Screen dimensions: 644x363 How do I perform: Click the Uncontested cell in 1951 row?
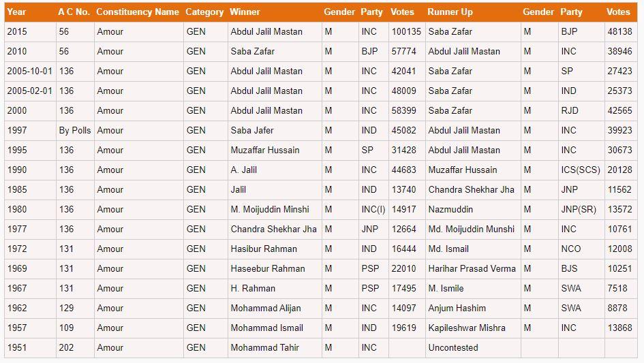pyautogui.click(x=453, y=347)
